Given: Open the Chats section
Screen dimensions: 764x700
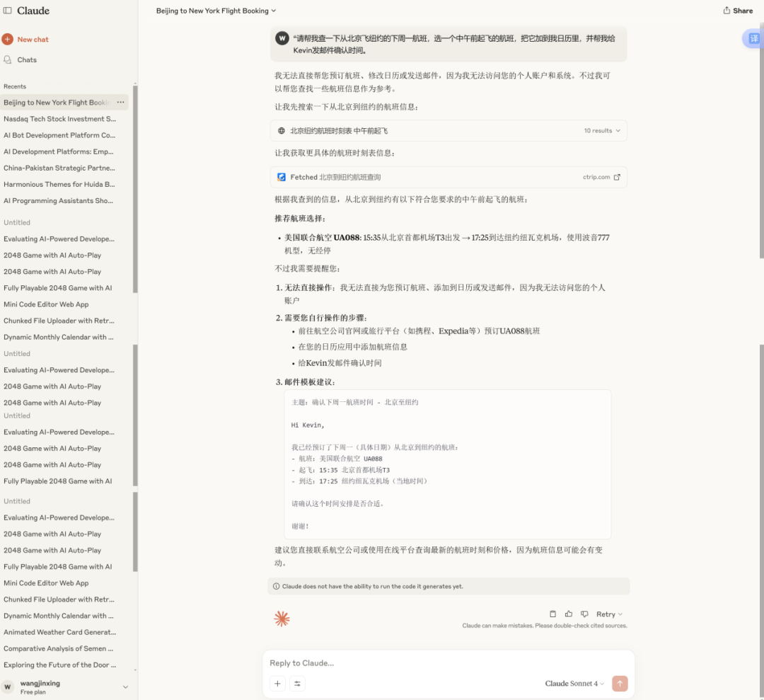Looking at the screenshot, I should tap(27, 59).
